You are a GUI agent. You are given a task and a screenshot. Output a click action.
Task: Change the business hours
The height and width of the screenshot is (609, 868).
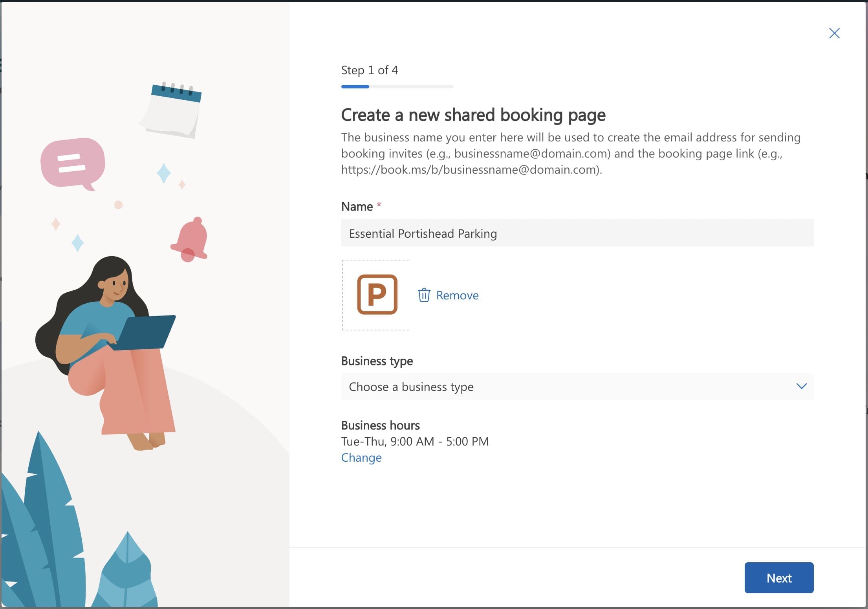[361, 458]
